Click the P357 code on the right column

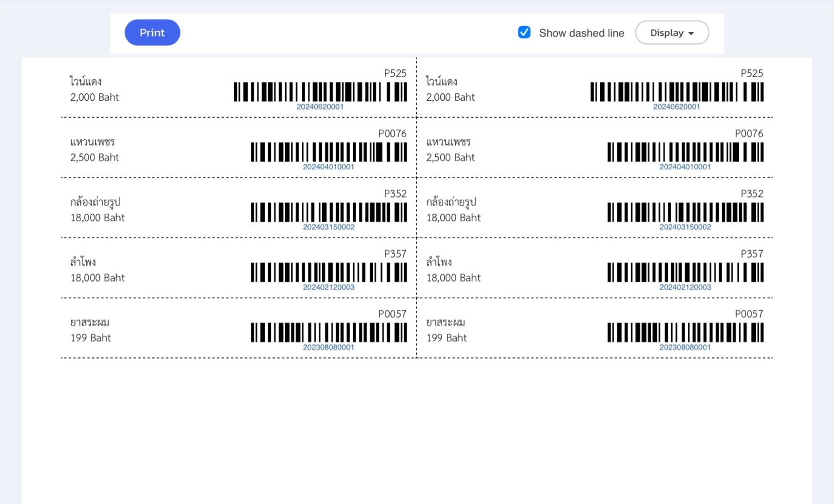752,253
